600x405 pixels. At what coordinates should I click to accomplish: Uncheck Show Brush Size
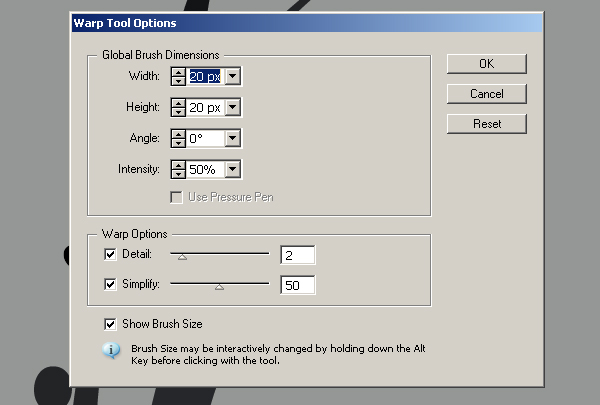[x=110, y=324]
